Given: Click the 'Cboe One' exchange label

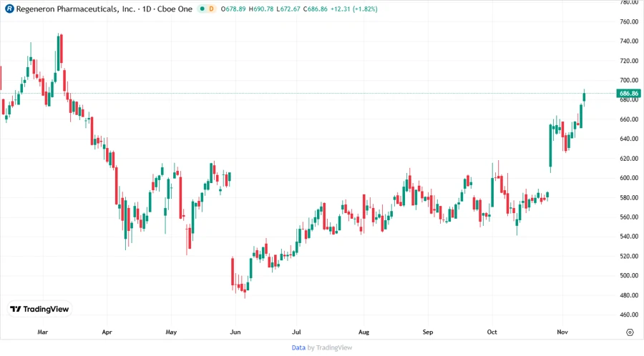Looking at the screenshot, I should pos(175,9).
